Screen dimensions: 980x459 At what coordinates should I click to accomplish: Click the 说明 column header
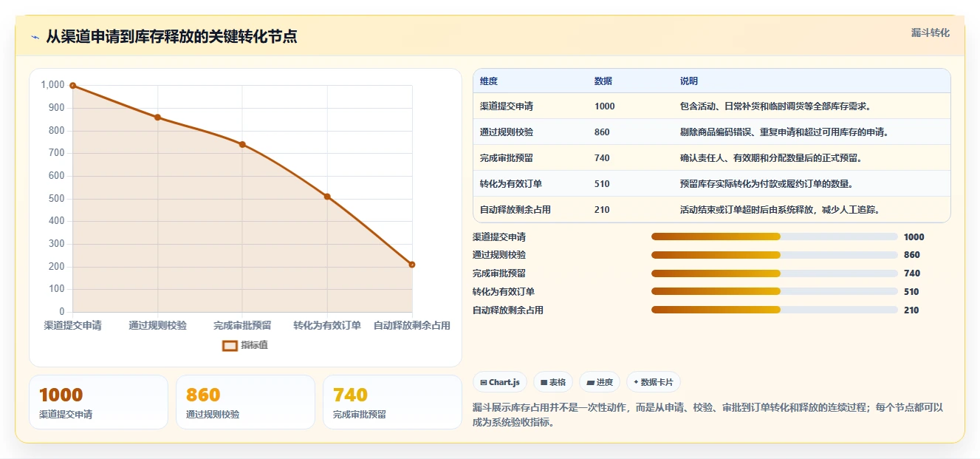tap(689, 81)
